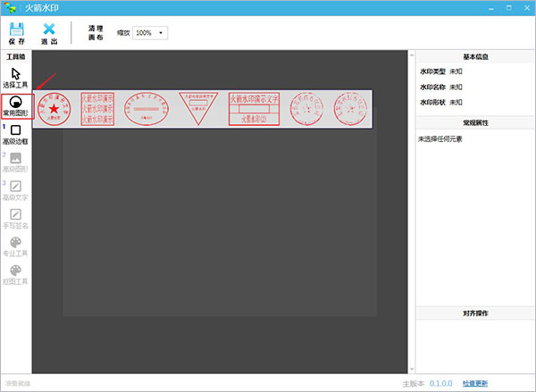Screen dimensions: 536x392
Task: Select the 选择工具 arrow tool
Action: (15, 78)
